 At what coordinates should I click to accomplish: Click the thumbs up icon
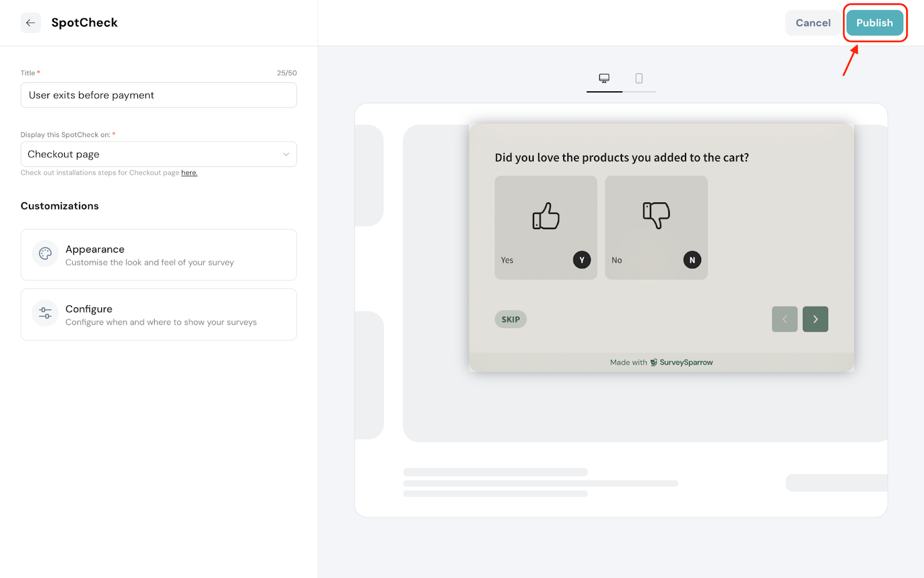click(546, 216)
